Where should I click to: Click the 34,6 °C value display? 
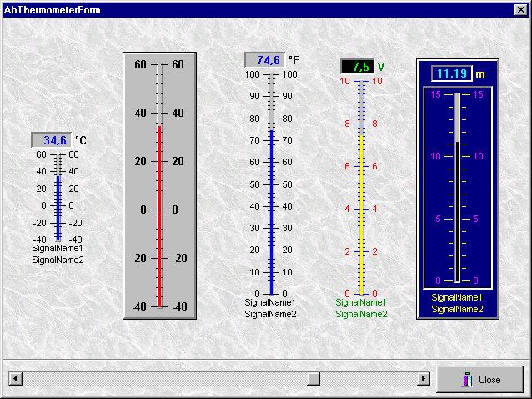click(x=51, y=140)
